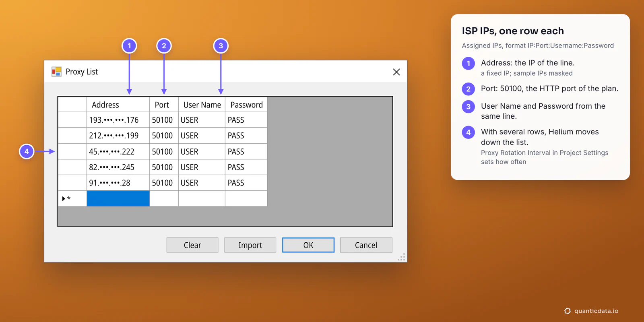
Task: Select row header of 91.•••.•••.28 row
Action: pyautogui.click(x=72, y=183)
